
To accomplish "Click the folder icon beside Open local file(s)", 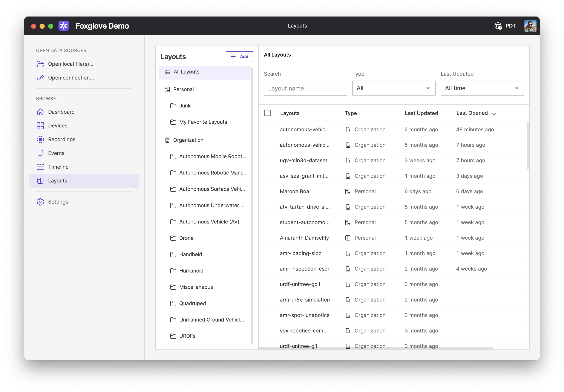I will 41,64.
